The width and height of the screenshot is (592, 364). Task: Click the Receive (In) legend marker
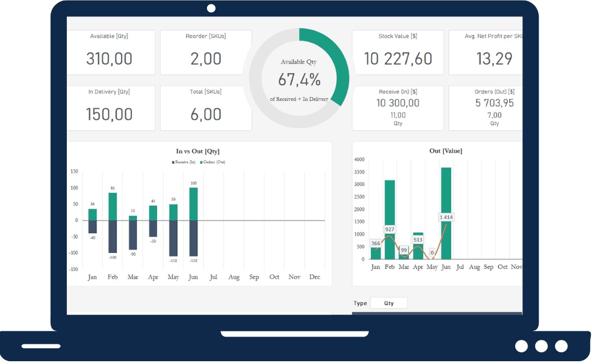tap(173, 162)
